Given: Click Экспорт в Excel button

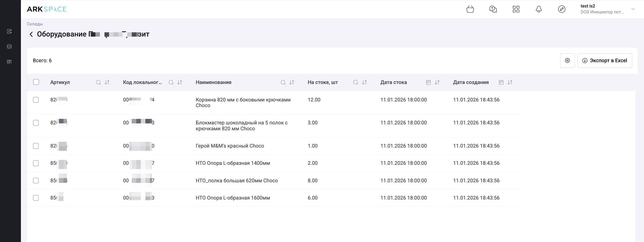Looking at the screenshot, I should click(604, 60).
